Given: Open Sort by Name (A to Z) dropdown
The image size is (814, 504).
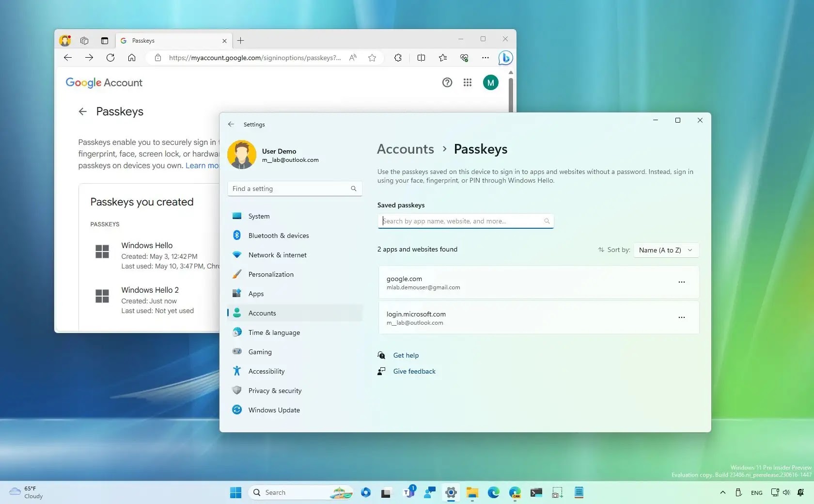Looking at the screenshot, I should click(x=666, y=250).
